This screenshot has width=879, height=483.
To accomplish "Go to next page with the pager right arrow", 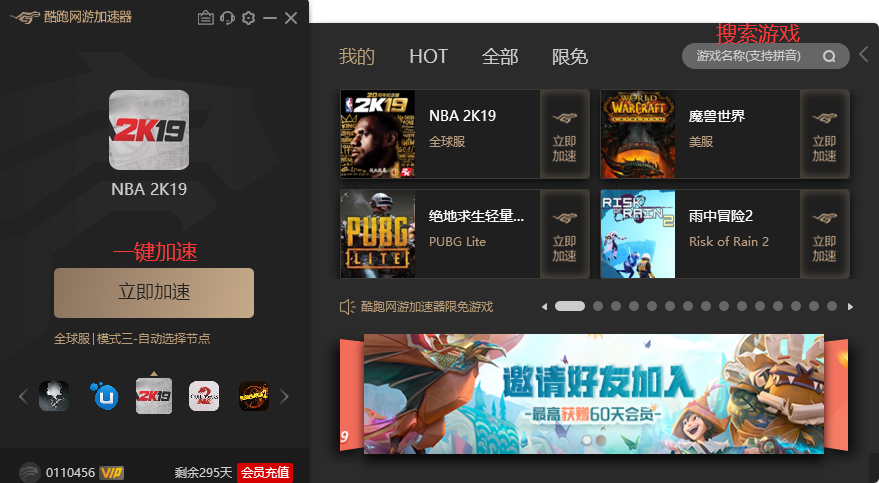I will pyautogui.click(x=850, y=306).
